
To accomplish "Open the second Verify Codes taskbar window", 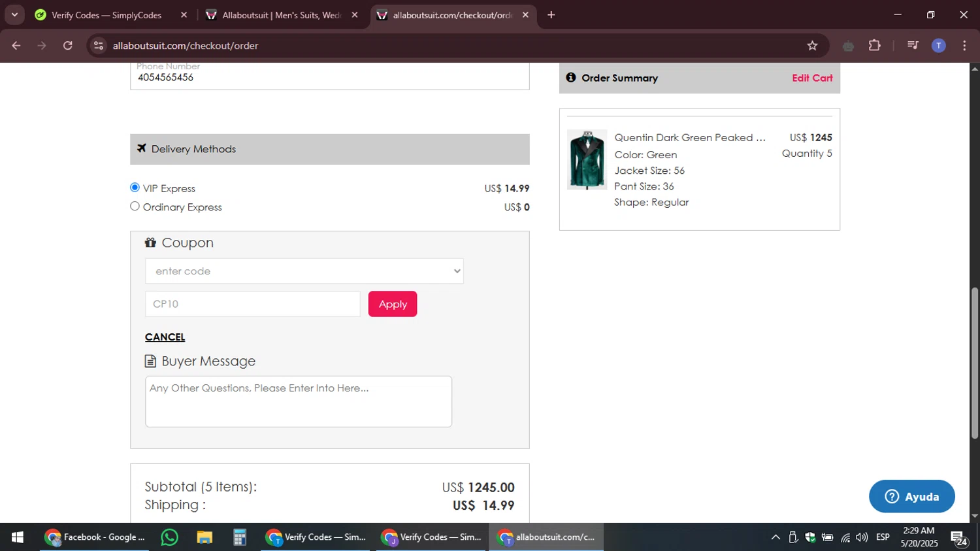I will coord(432,537).
